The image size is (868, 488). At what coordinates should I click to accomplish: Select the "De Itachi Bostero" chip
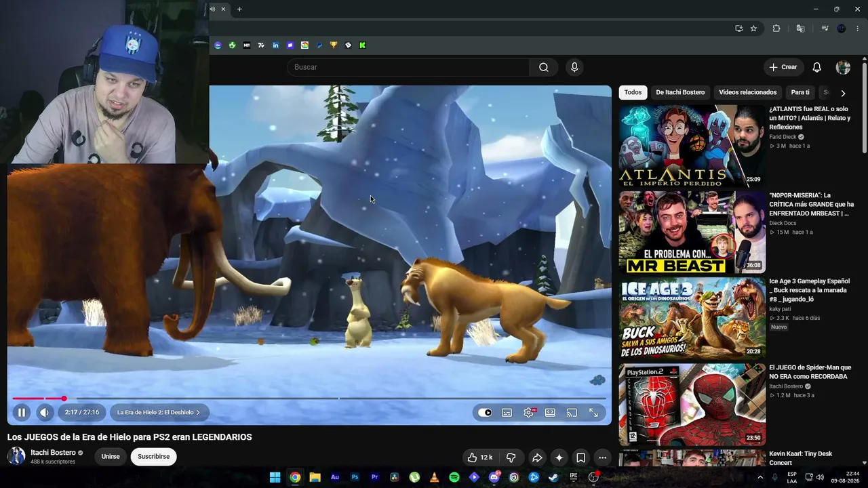click(x=680, y=92)
